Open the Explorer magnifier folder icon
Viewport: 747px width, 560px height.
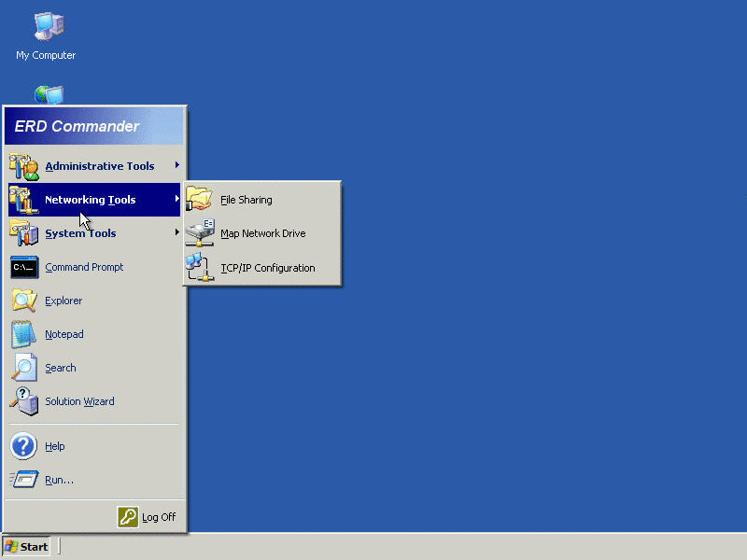24,301
